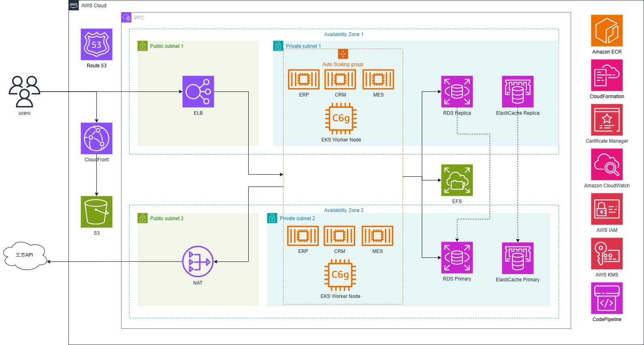644x345 pixels.
Task: Click the 'Availability Zone 1' label
Action: click(x=344, y=34)
